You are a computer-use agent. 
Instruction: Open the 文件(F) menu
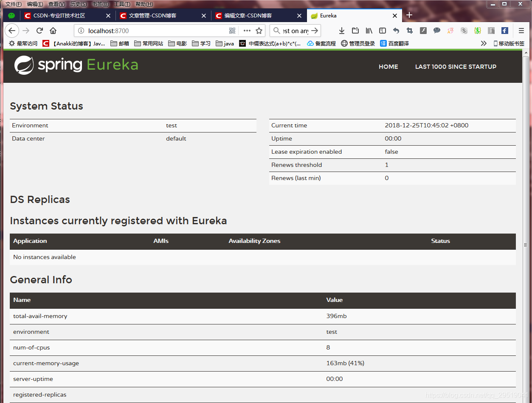14,4
